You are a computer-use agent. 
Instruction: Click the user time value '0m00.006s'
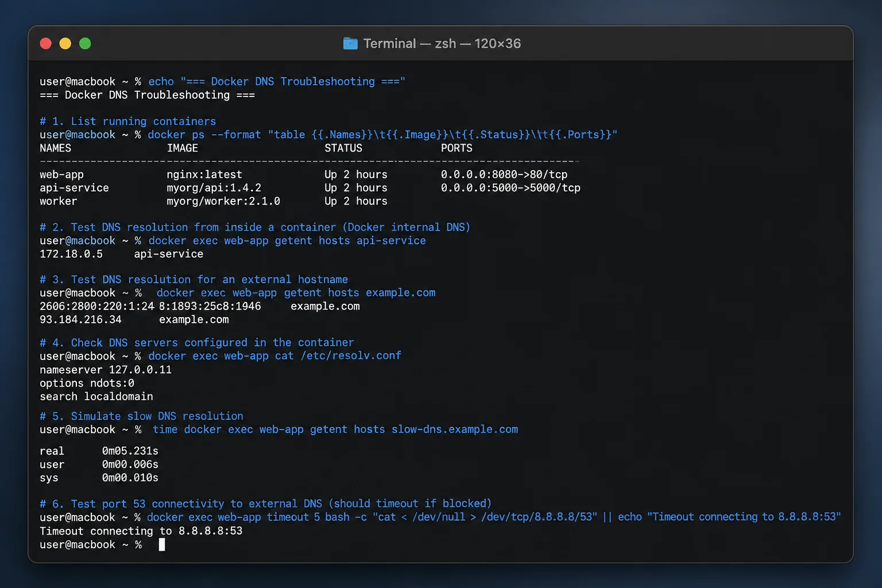[130, 464]
